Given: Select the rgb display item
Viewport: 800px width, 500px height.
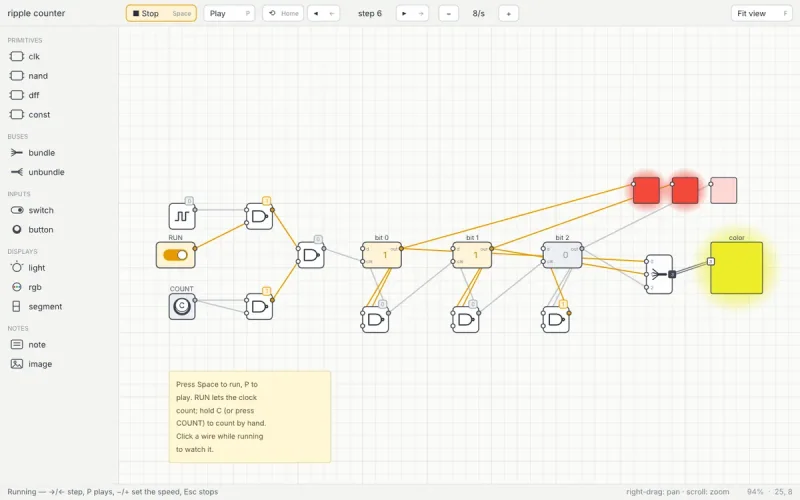Looking at the screenshot, I should [x=26, y=287].
